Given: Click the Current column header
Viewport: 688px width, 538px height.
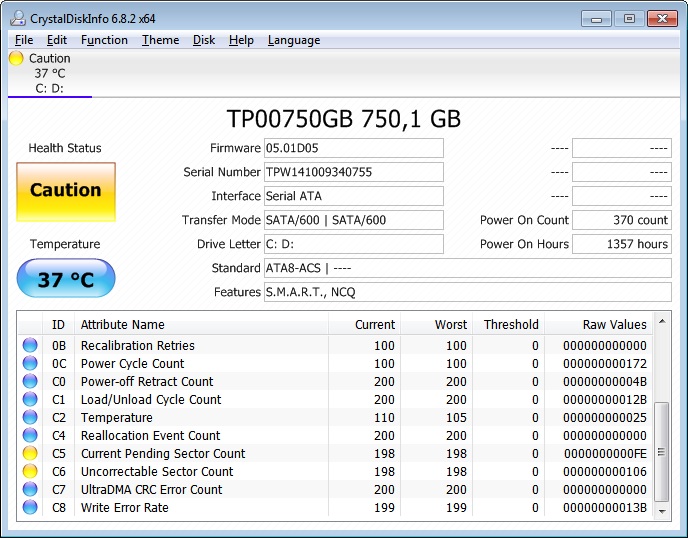Looking at the screenshot, I should [x=365, y=324].
